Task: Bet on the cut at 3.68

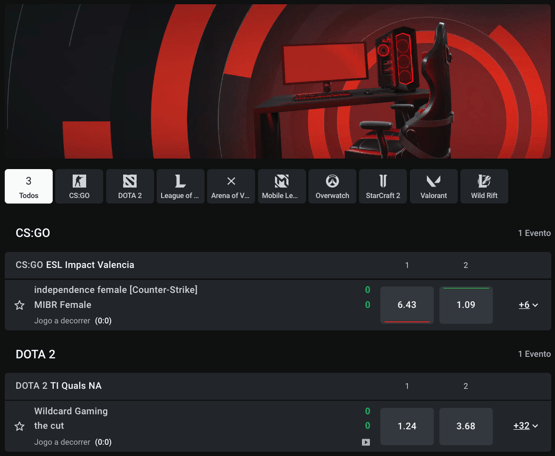Action: [466, 426]
